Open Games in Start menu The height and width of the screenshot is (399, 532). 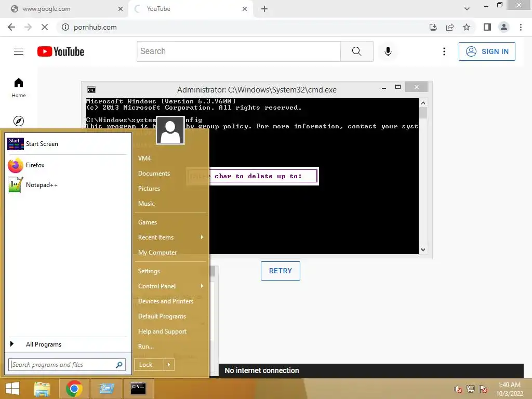(147, 222)
